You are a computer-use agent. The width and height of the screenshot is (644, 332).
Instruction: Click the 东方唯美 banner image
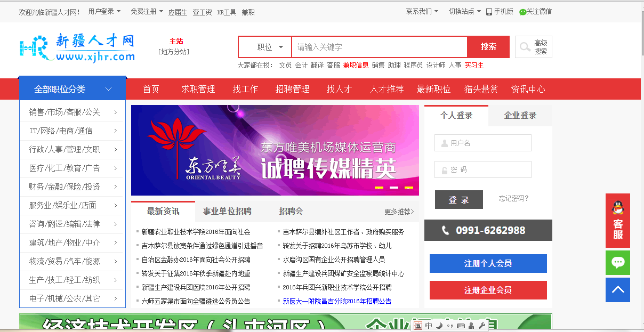[x=275, y=150]
